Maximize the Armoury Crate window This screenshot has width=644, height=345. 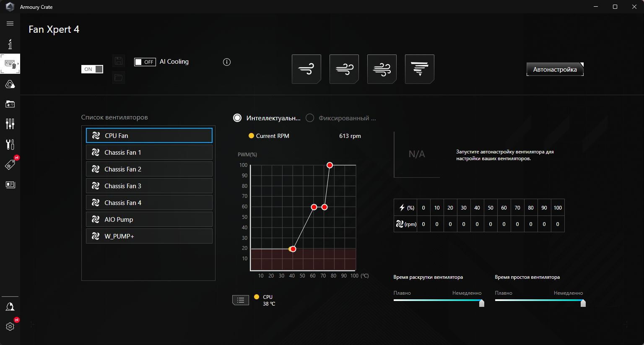coord(615,7)
